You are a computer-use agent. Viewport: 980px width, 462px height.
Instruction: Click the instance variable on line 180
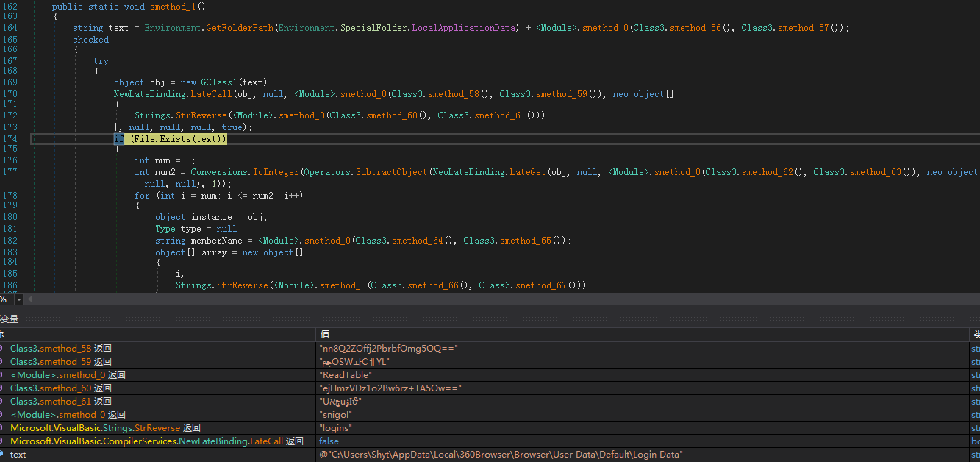[212, 217]
